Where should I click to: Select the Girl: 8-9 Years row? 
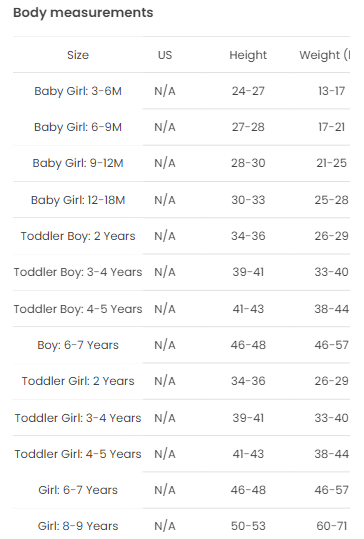181,524
